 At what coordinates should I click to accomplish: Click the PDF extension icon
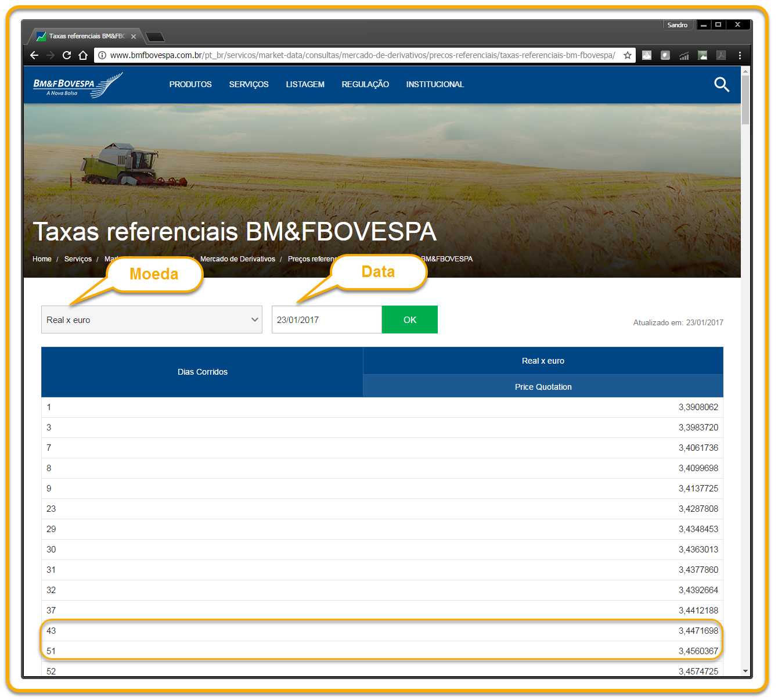tap(721, 55)
